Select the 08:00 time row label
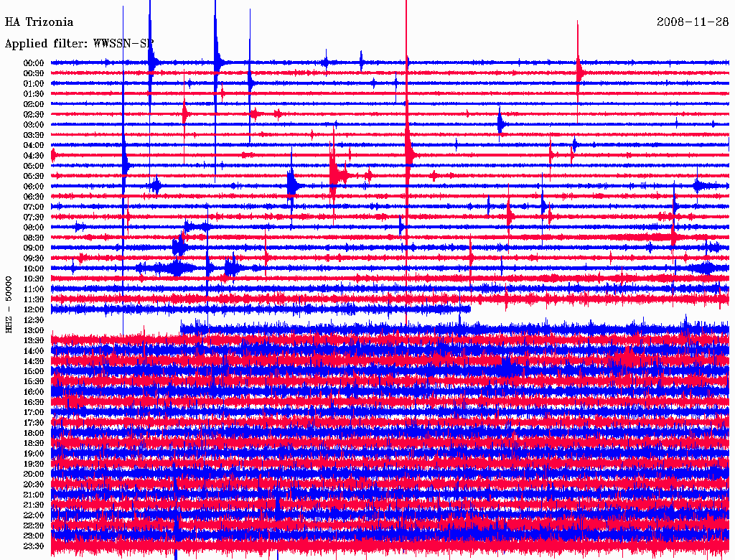This screenshot has height=560, width=735. (34, 228)
